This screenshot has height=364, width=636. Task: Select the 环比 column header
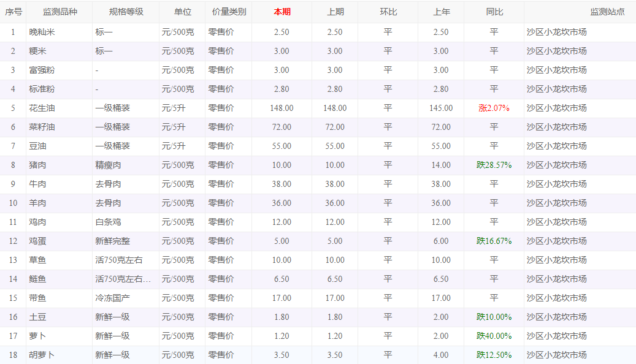(388, 12)
